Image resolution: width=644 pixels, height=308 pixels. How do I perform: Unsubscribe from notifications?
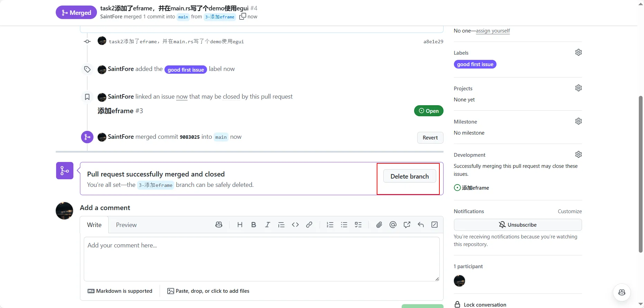point(518,225)
